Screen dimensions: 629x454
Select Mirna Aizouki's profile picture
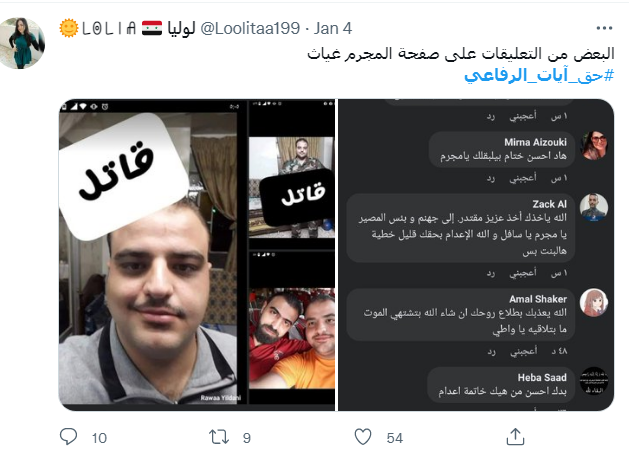coord(594,145)
